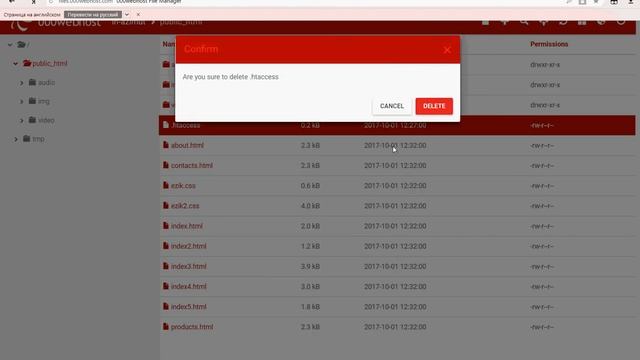Expand the tmp folder arrow
Viewport: 640px width, 360px height.
16,139
